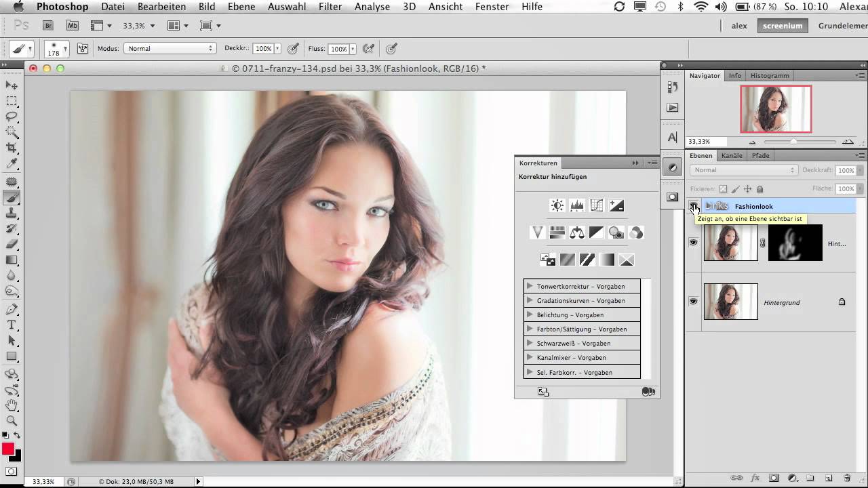Select the Brush tool in the toolbox

coord(12,198)
